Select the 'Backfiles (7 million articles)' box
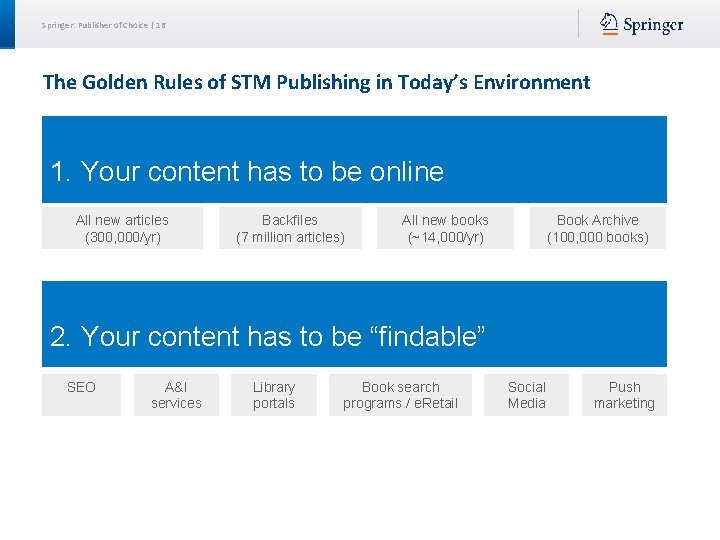 pos(290,228)
